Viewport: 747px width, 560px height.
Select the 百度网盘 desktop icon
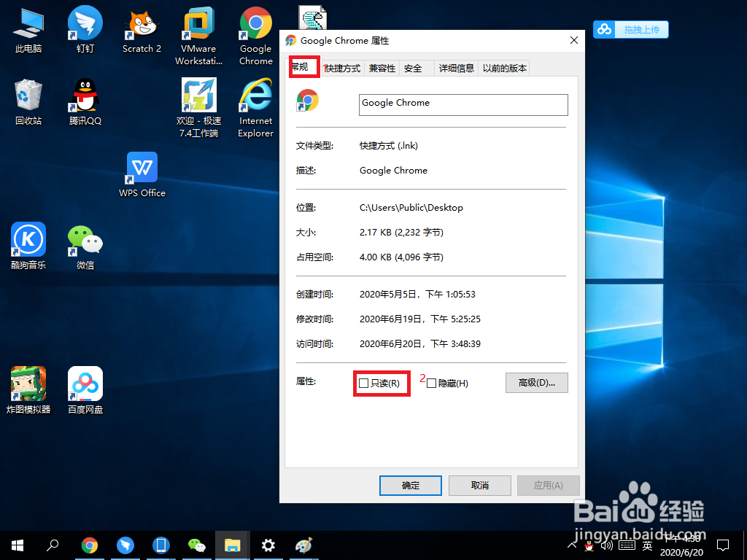85,390
